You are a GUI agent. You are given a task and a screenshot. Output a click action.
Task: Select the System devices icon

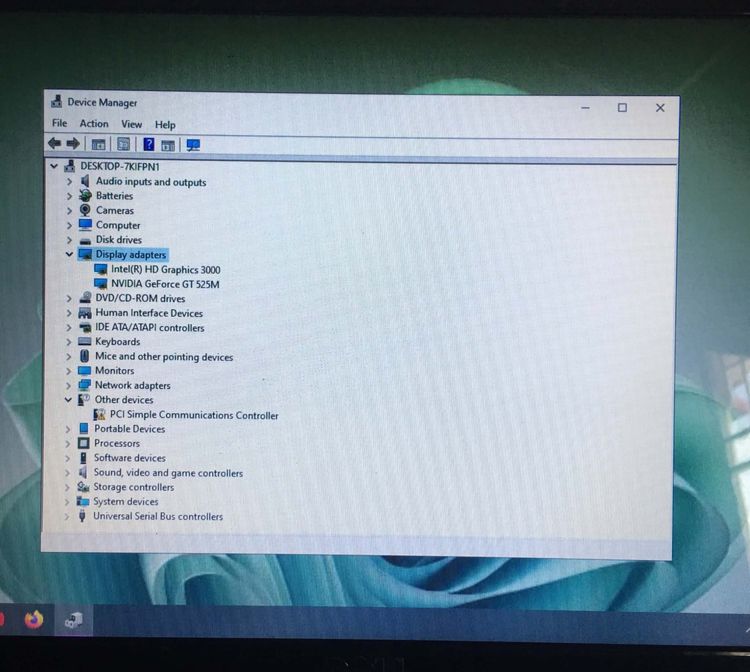tap(83, 501)
